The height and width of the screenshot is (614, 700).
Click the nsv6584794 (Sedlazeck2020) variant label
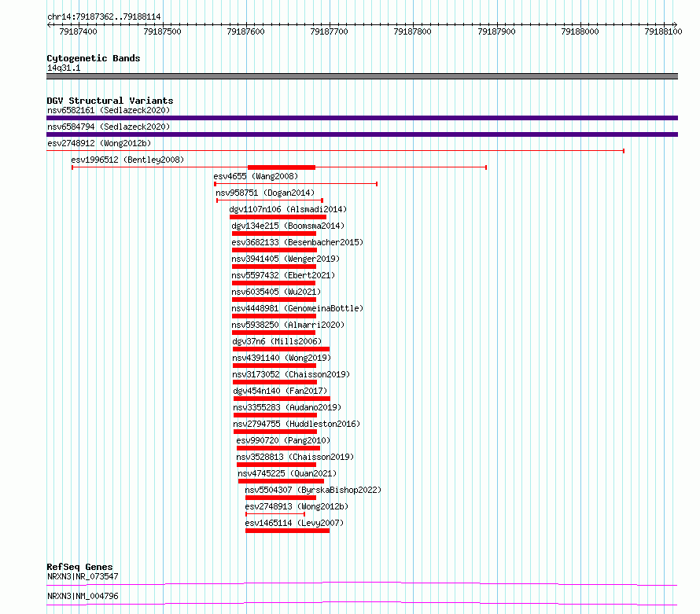(109, 127)
